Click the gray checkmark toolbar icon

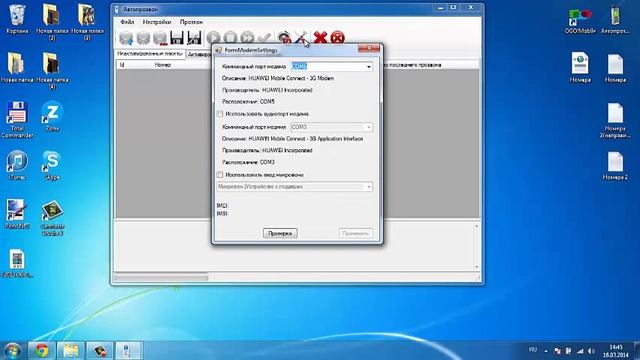tap(264, 38)
